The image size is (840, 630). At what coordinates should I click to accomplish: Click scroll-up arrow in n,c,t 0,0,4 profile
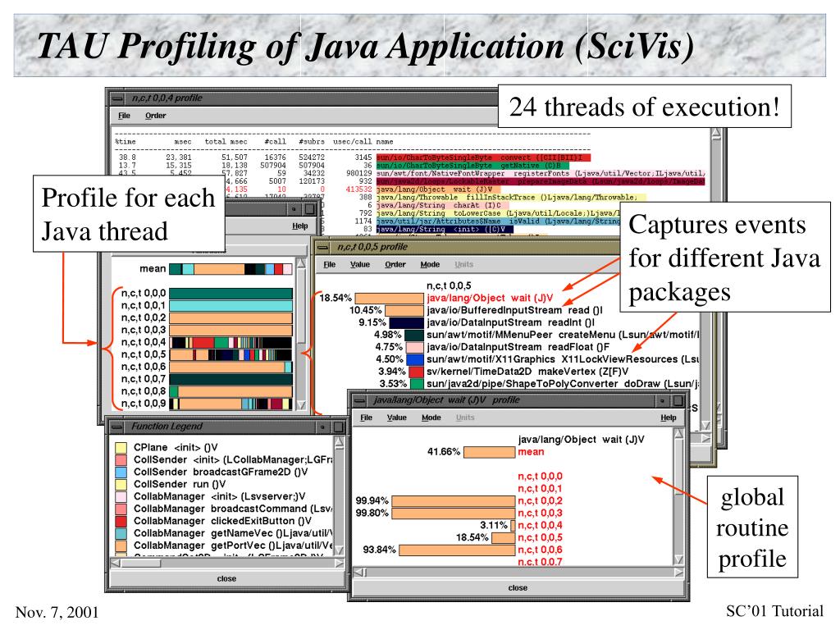pyautogui.click(x=716, y=135)
